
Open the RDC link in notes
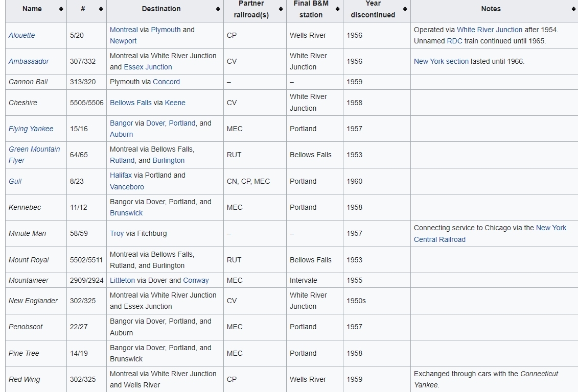coord(454,41)
